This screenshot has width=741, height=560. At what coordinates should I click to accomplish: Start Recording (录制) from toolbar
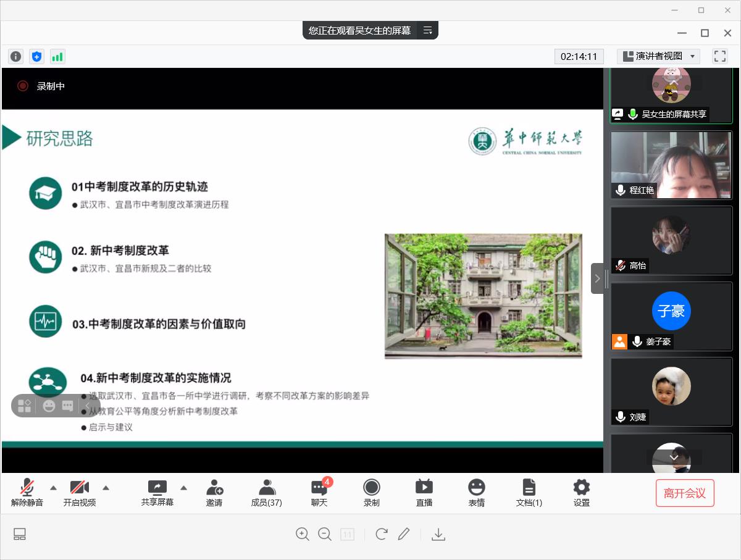point(372,493)
